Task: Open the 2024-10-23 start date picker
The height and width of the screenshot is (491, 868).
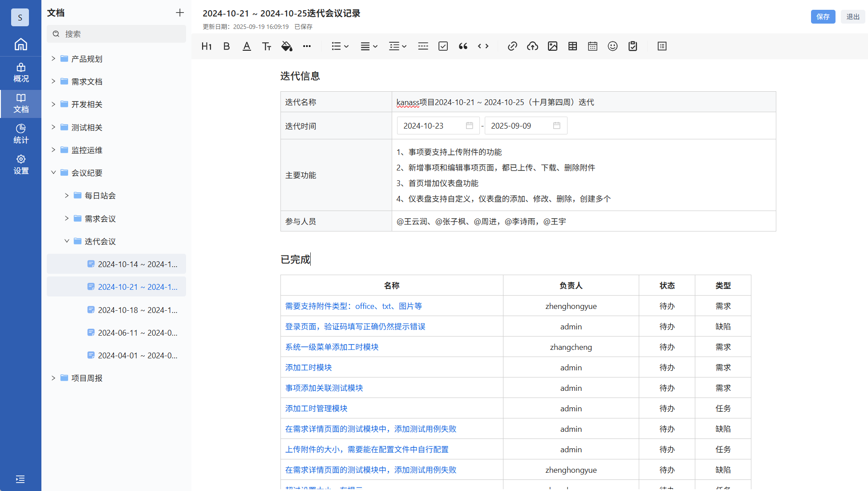Action: click(438, 126)
